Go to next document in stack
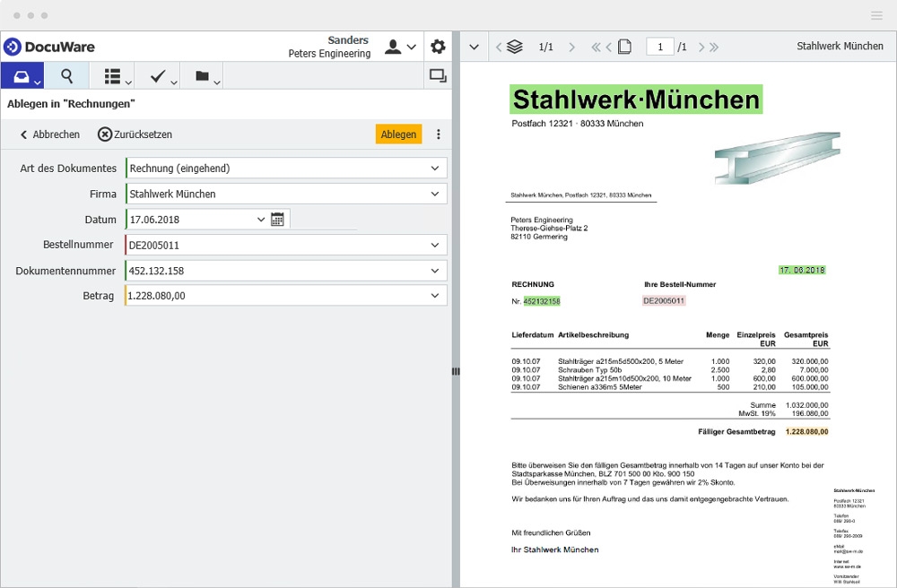 [x=571, y=47]
